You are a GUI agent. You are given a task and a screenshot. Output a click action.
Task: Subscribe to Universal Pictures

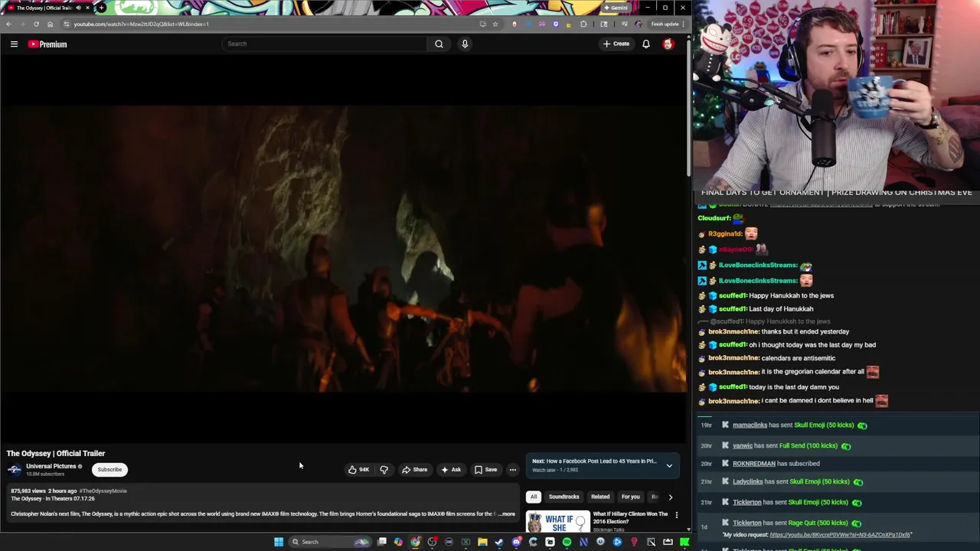tap(109, 470)
